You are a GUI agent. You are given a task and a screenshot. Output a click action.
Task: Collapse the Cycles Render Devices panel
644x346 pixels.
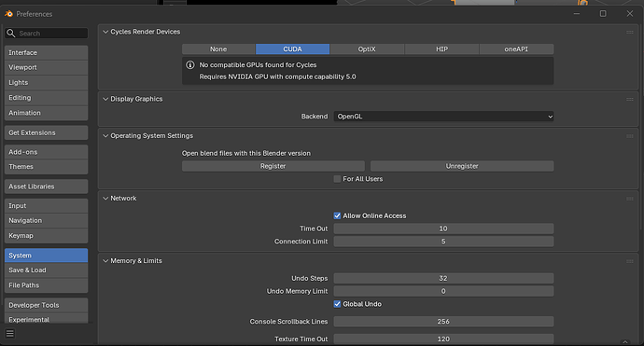105,32
